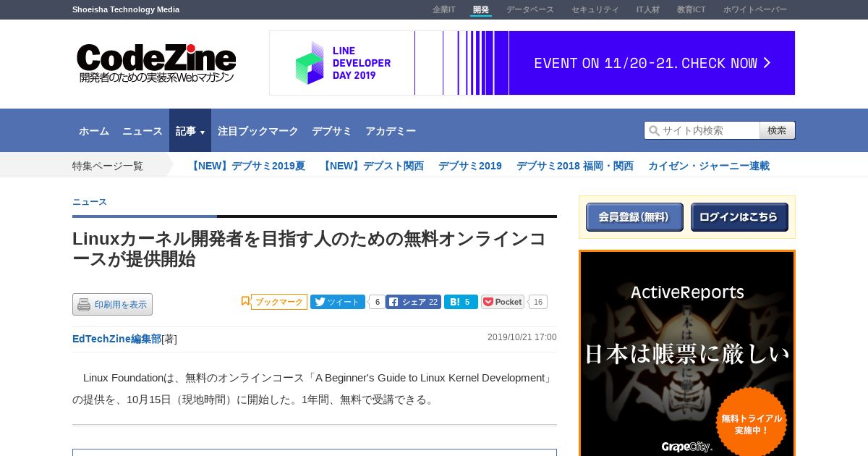Viewport: 868px width, 456px height.
Task: Open the 記事 dropdown menu
Action: click(190, 131)
